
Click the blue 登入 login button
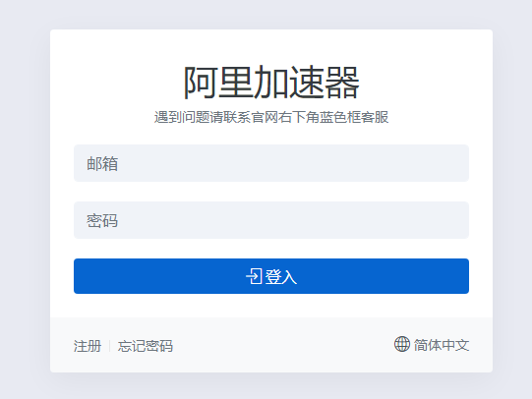click(271, 276)
